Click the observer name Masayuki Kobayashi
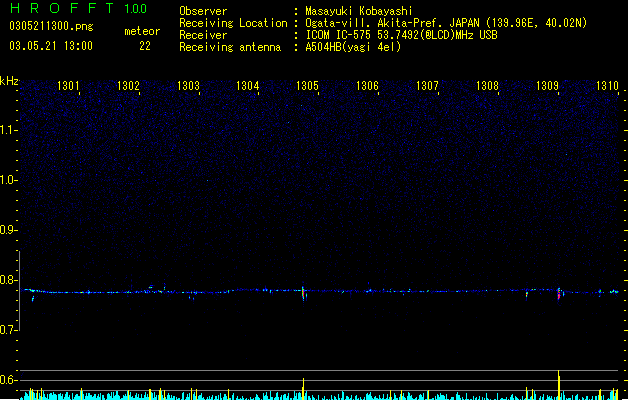Viewport: 629px width, 400px height. pos(359,11)
